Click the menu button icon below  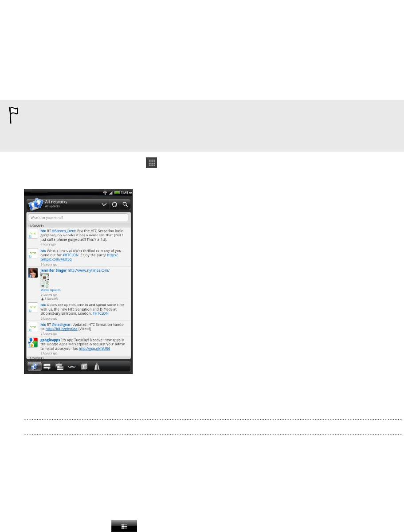click(124, 526)
